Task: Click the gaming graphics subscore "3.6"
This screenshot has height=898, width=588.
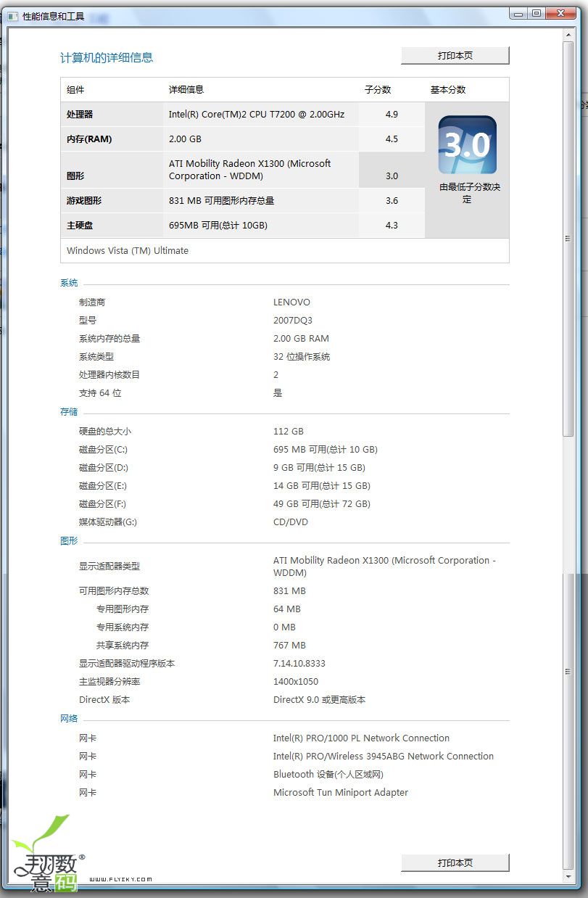Action: (392, 201)
